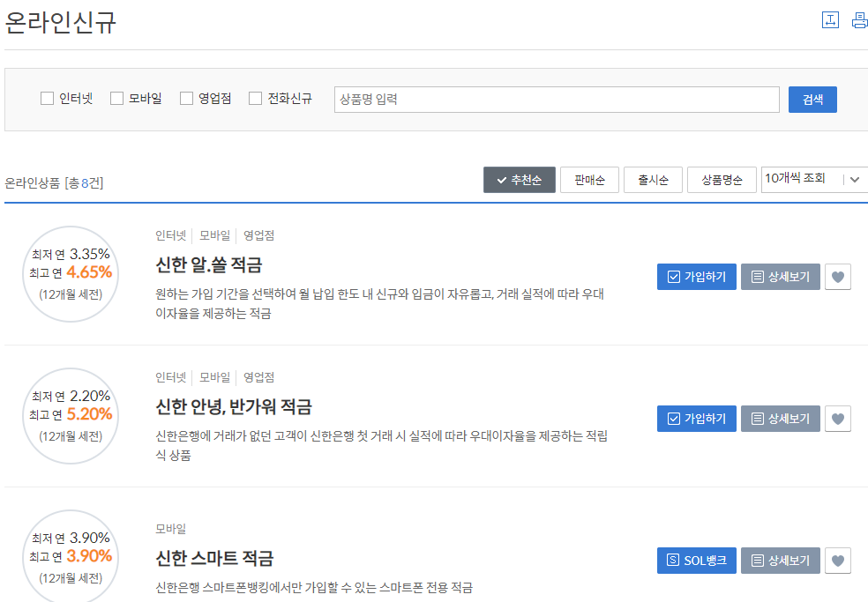Check the 영업점 filter checkbox
The height and width of the screenshot is (602, 868).
pyautogui.click(x=186, y=99)
